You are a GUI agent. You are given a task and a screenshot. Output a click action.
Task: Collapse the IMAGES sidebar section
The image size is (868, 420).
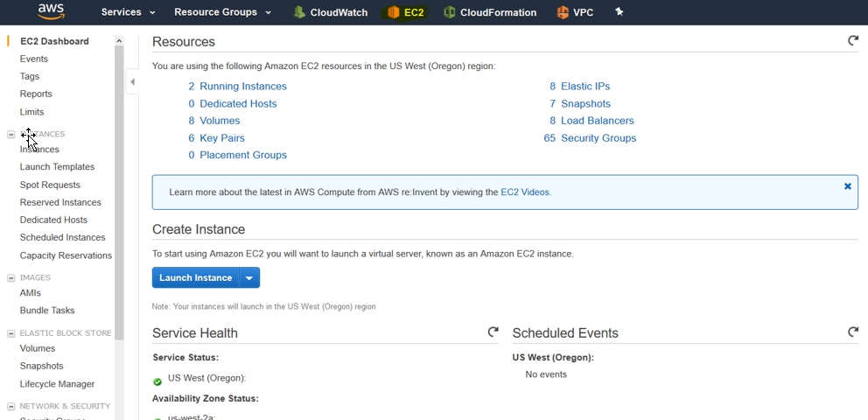click(x=10, y=277)
